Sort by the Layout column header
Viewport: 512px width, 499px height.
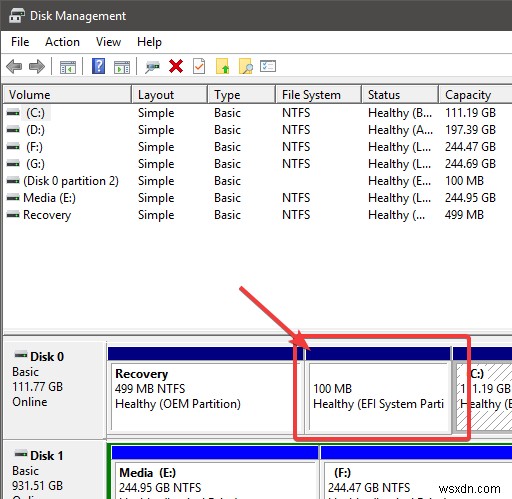[x=170, y=95]
